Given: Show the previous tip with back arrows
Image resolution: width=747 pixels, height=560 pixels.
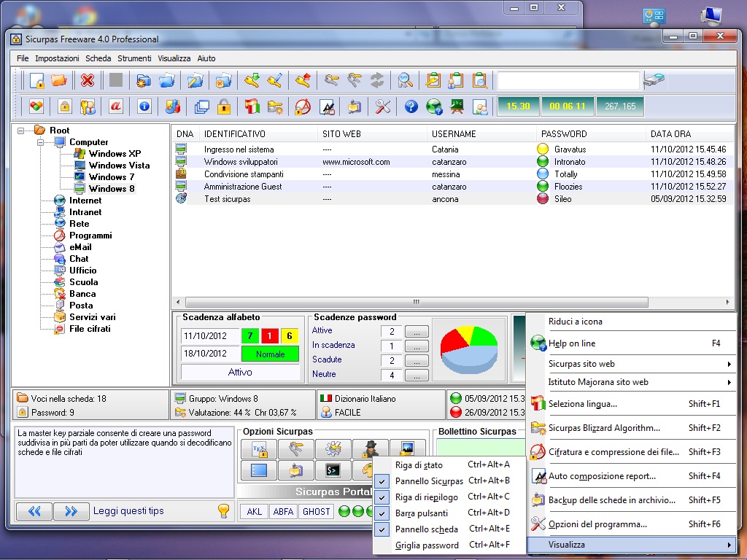Looking at the screenshot, I should pyautogui.click(x=34, y=511).
